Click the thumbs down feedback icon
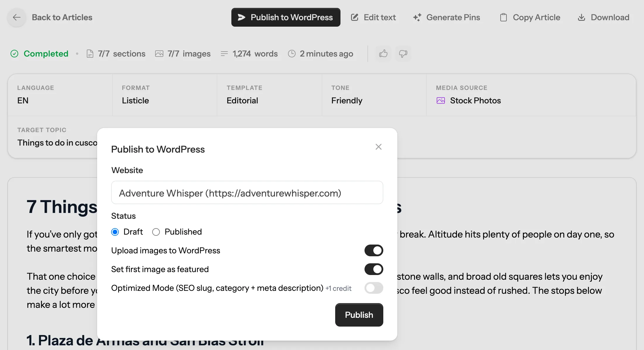The image size is (644, 350). click(403, 54)
